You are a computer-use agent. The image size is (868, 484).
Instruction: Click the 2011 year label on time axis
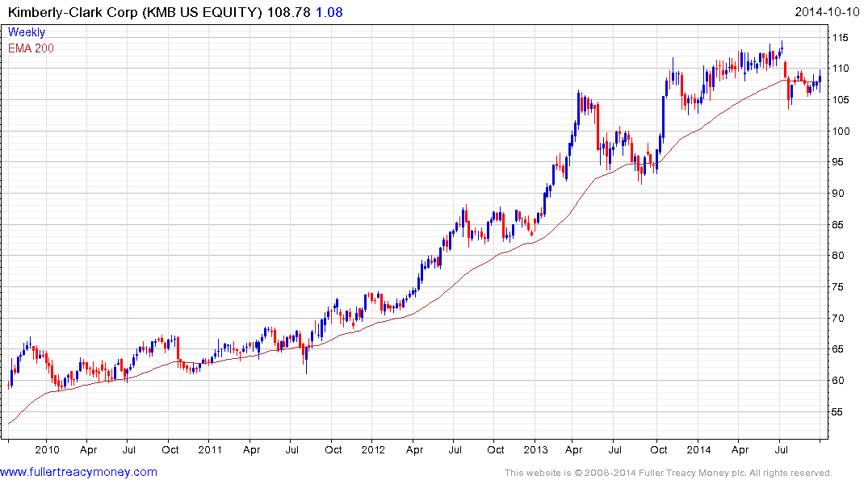[210, 449]
